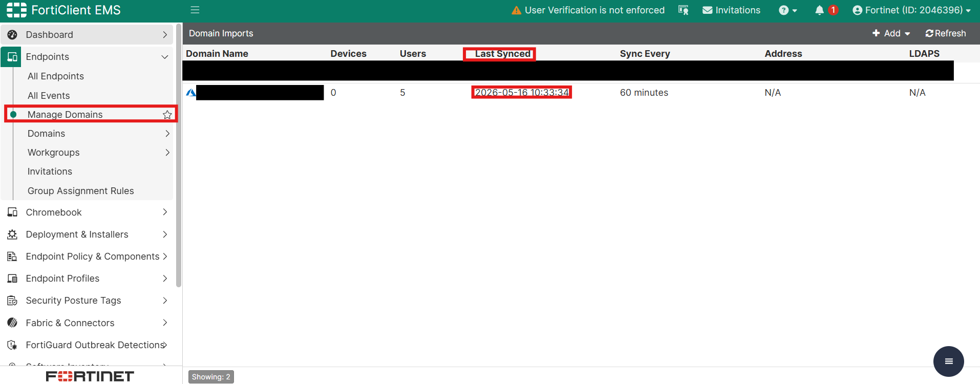The width and height of the screenshot is (980, 384).
Task: Favorite Manage Domains with the star
Action: [167, 115]
